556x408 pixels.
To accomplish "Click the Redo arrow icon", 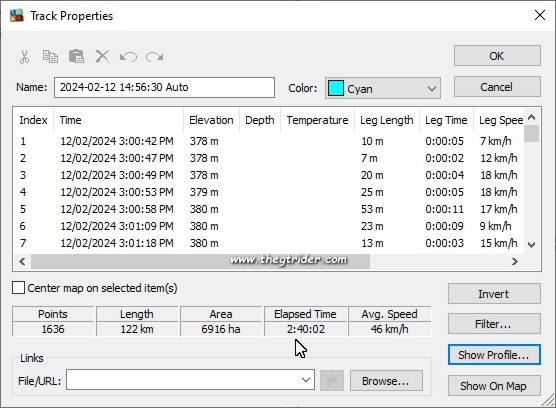I will (x=155, y=57).
